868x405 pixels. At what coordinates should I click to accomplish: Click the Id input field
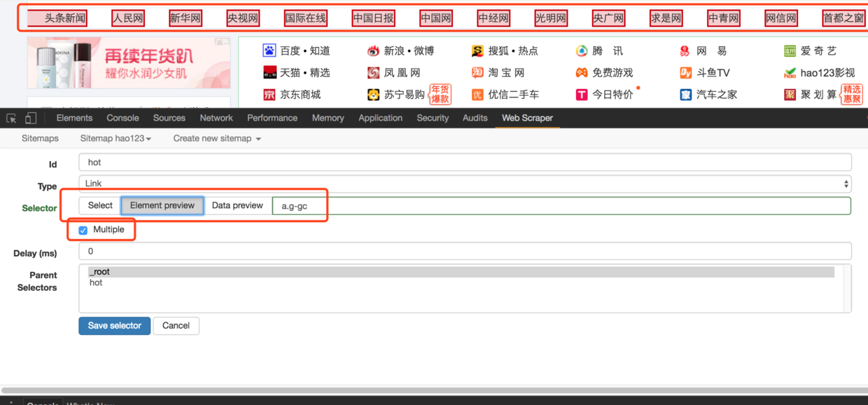(465, 163)
